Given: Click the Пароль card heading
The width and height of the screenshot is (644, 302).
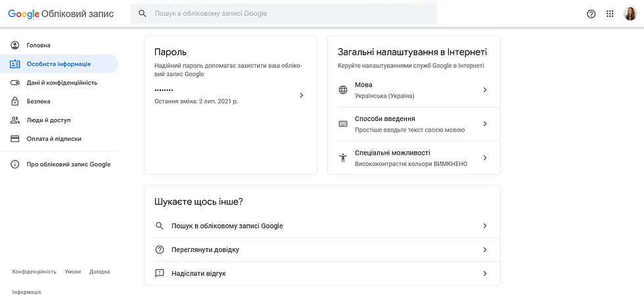Looking at the screenshot, I should (x=170, y=52).
